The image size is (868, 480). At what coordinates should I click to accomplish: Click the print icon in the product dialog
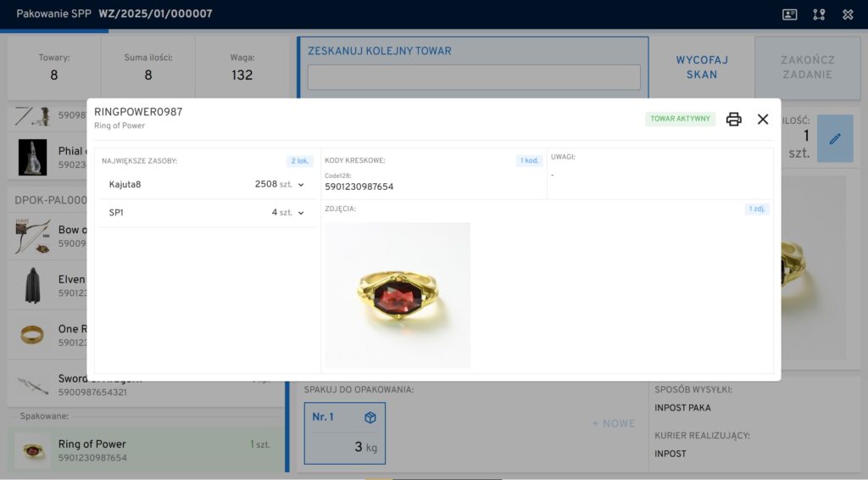tap(734, 120)
